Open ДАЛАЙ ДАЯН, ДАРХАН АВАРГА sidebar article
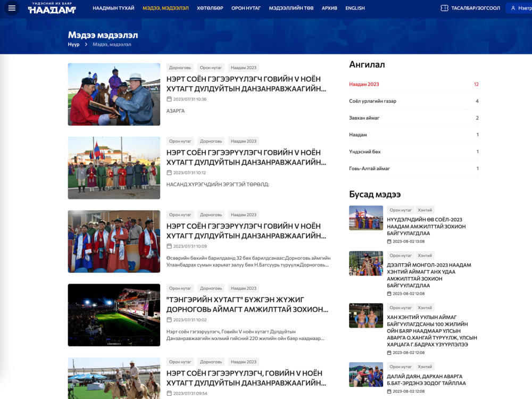Viewport: 532px width, 399px height. click(x=427, y=380)
